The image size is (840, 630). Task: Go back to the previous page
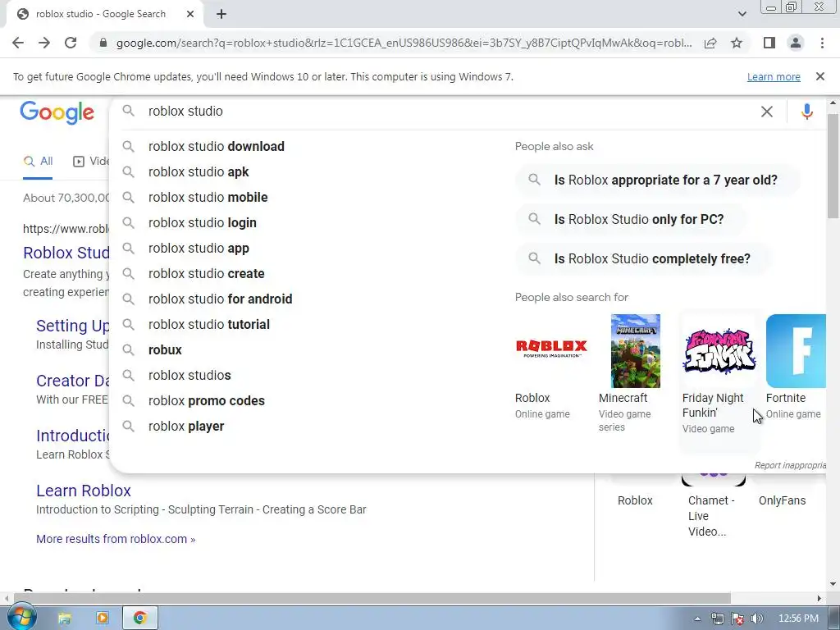click(18, 43)
